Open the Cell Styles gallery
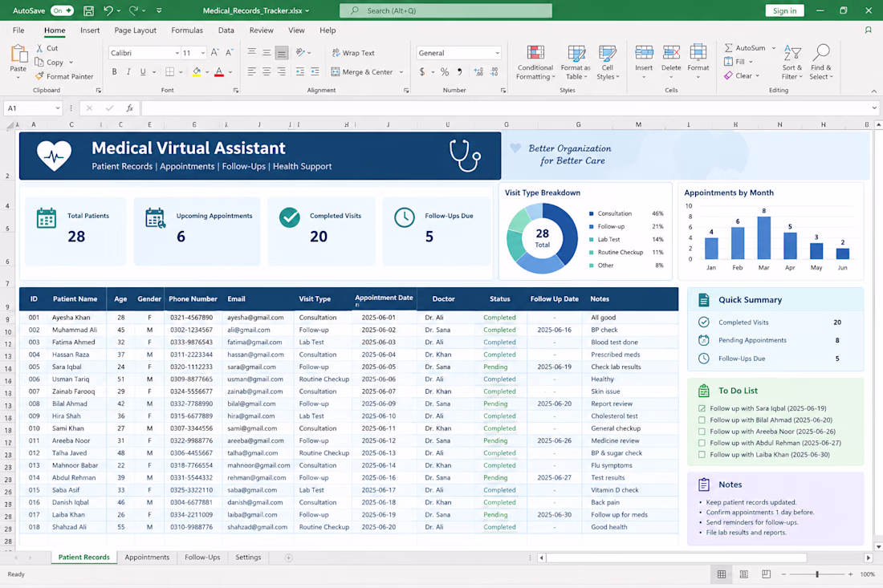This screenshot has height=588, width=883. point(608,62)
